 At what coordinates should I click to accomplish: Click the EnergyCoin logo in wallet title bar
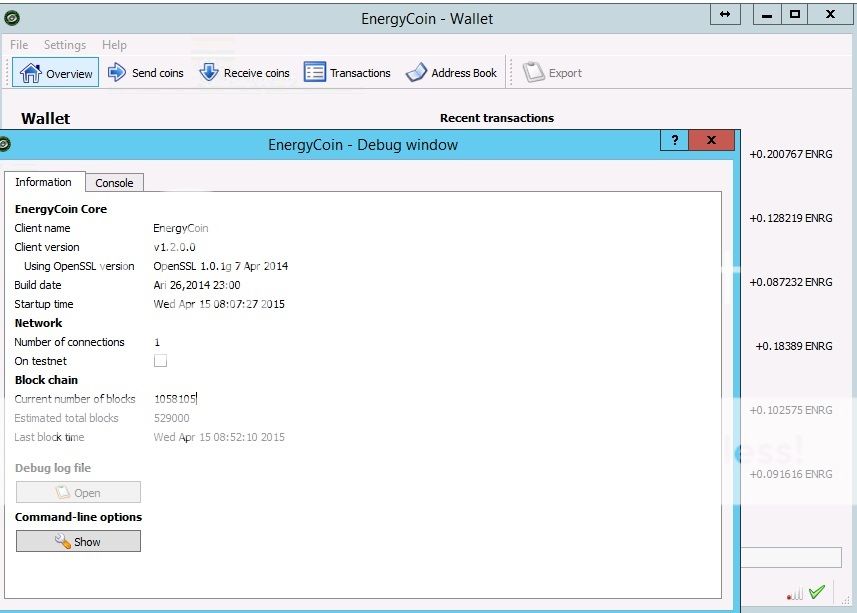(x=12, y=18)
